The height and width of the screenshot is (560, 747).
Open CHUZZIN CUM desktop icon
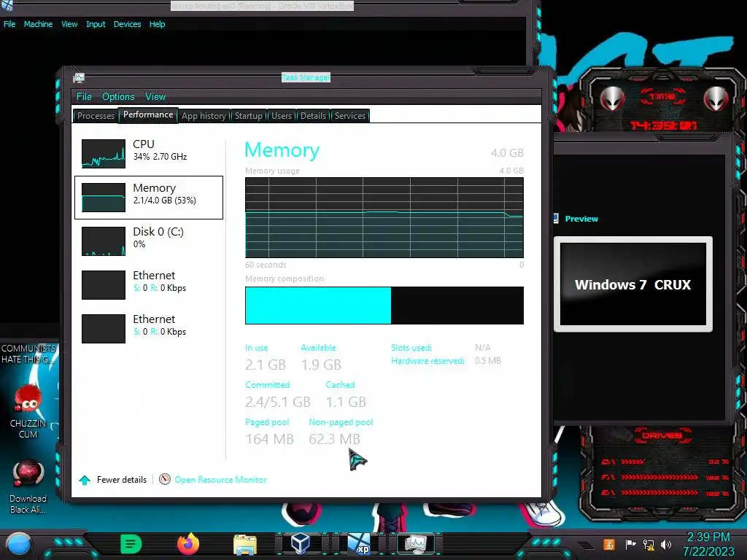point(28,411)
